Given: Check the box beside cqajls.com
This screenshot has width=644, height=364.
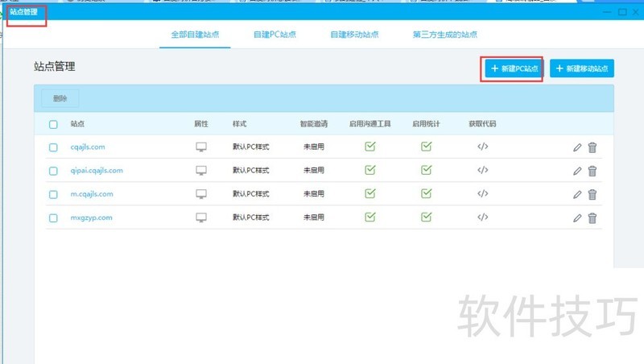Looking at the screenshot, I should pyautogui.click(x=53, y=147).
